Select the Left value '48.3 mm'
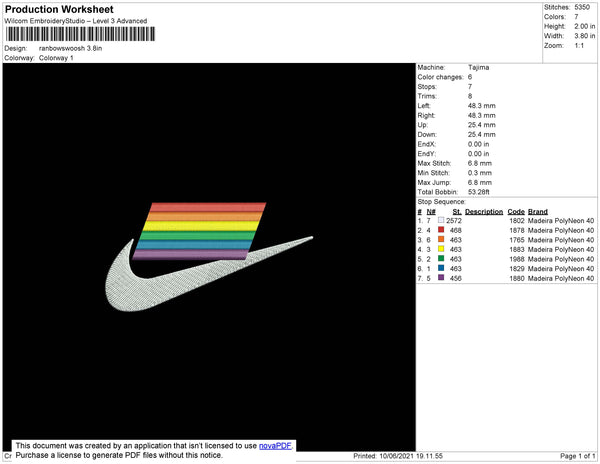The width and height of the screenshot is (600, 464). click(x=481, y=106)
